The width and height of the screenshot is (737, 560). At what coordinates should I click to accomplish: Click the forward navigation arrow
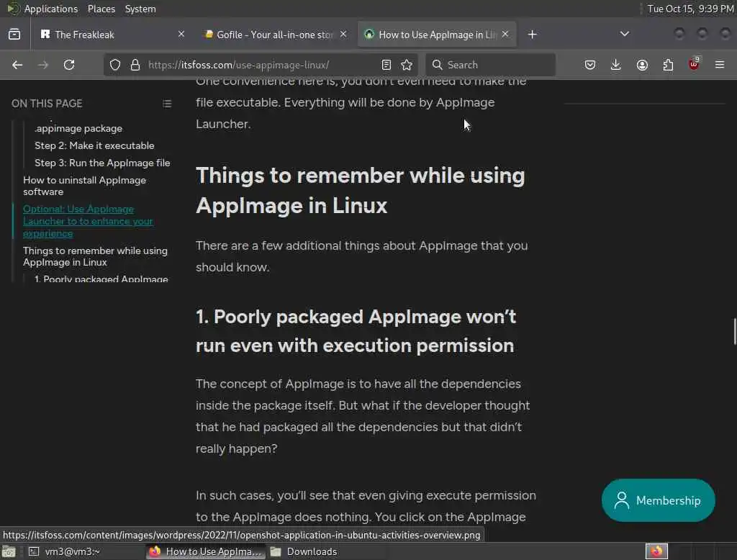pos(43,65)
